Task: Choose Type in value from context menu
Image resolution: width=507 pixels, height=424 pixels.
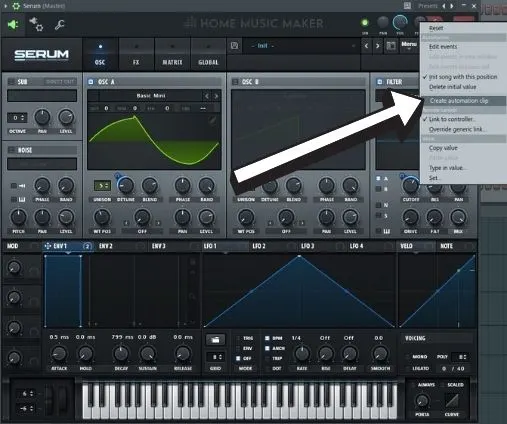Action: 464,168
